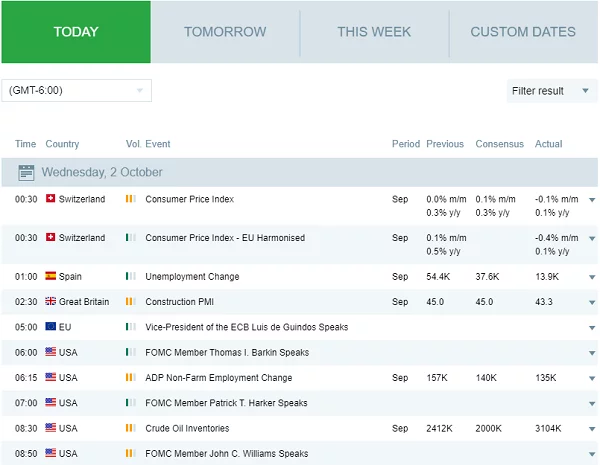The image size is (600, 465).
Task: Click the 13.9K actual value
Action: pyautogui.click(x=547, y=276)
